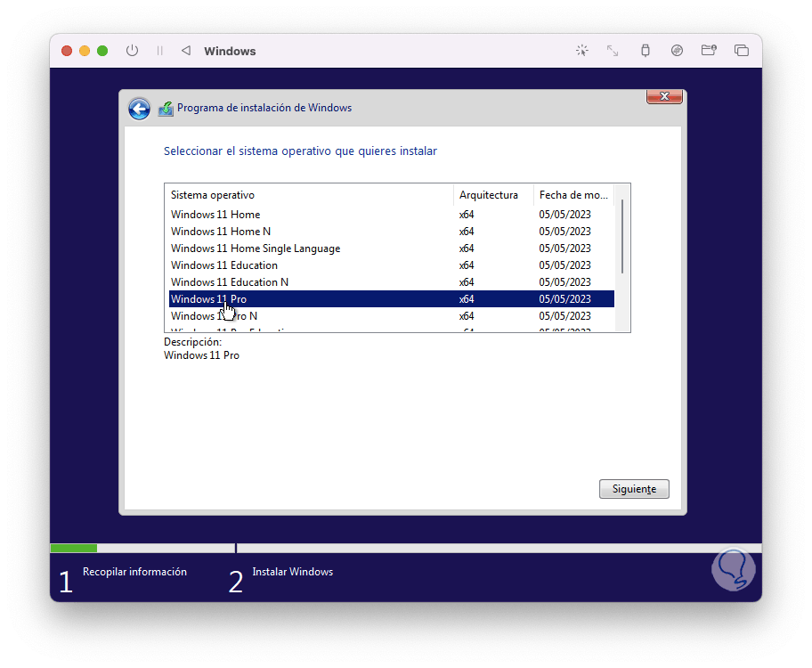Click the red macOS close button
This screenshot has height=668, width=812.
66,51
